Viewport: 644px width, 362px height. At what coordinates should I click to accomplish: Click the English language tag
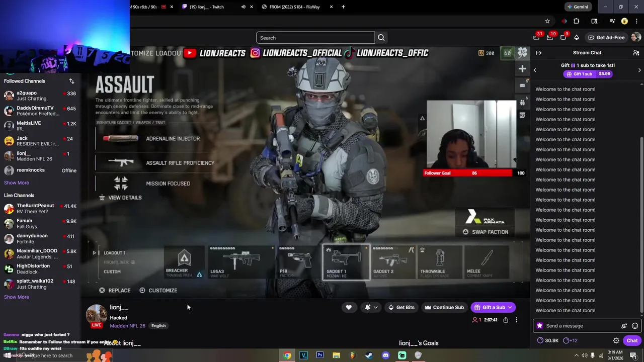[x=158, y=326]
